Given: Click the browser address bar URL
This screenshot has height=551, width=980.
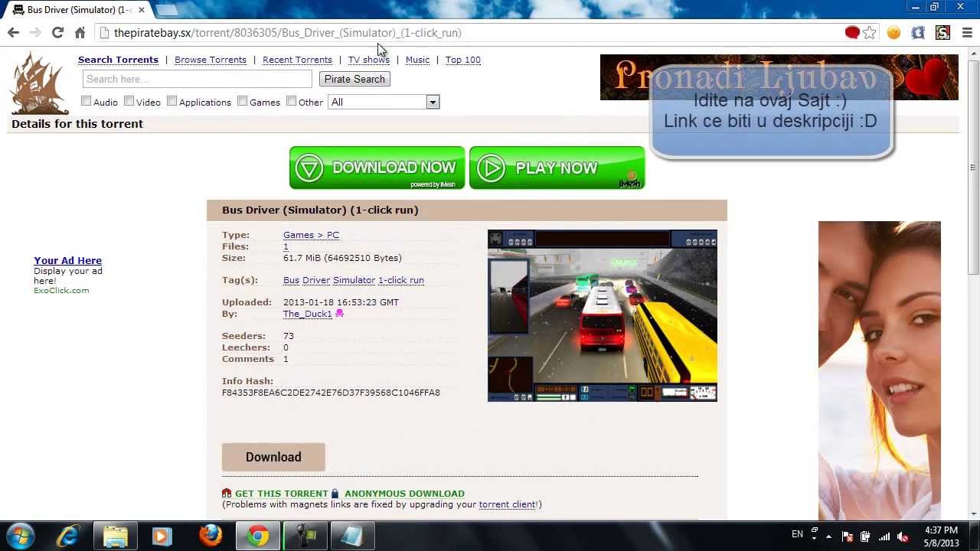Looking at the screenshot, I should click(x=287, y=33).
